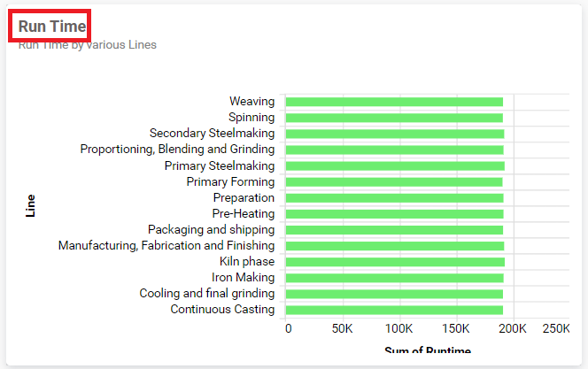The image size is (588, 369).
Task: Select the Spinning bar in chart
Action: tap(394, 118)
